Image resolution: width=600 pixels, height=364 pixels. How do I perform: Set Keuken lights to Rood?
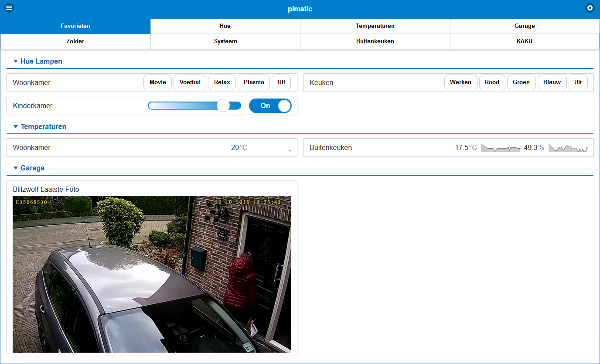(492, 82)
